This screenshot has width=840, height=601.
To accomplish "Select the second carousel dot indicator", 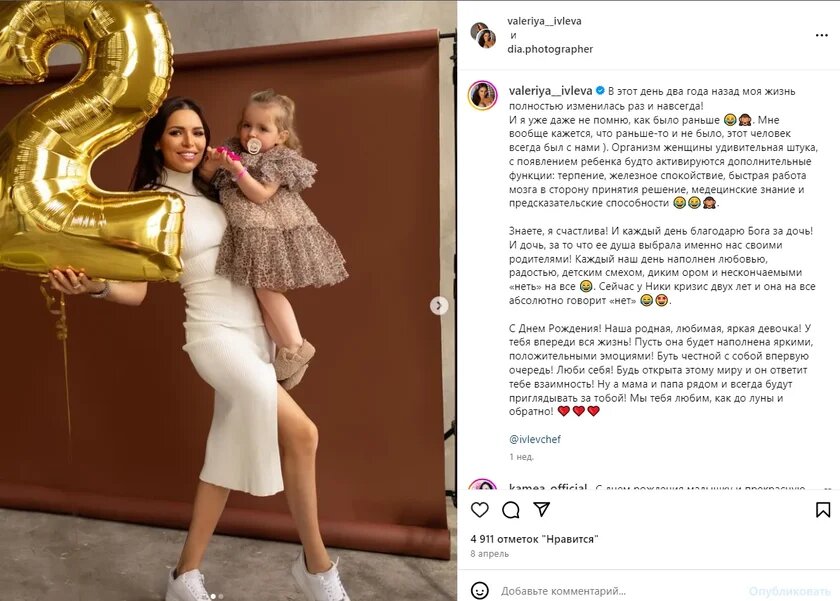I will (221, 596).
